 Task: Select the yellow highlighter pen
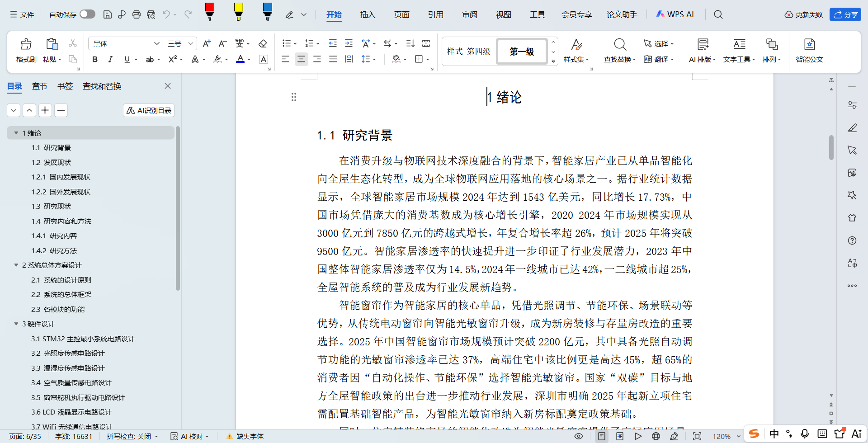point(239,12)
